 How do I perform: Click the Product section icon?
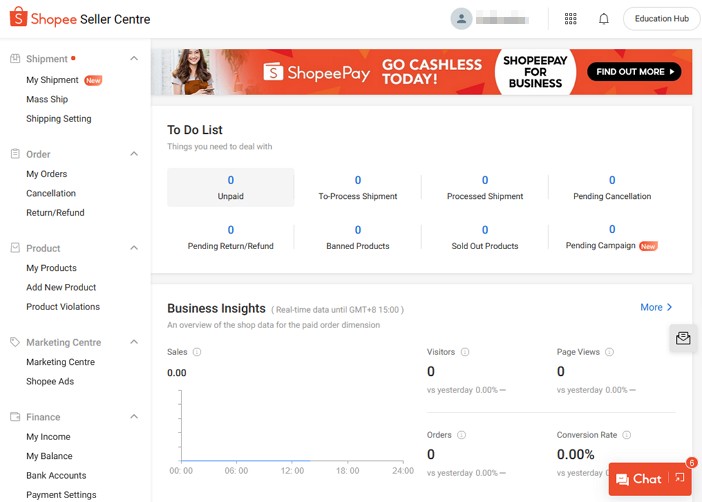pos(15,248)
